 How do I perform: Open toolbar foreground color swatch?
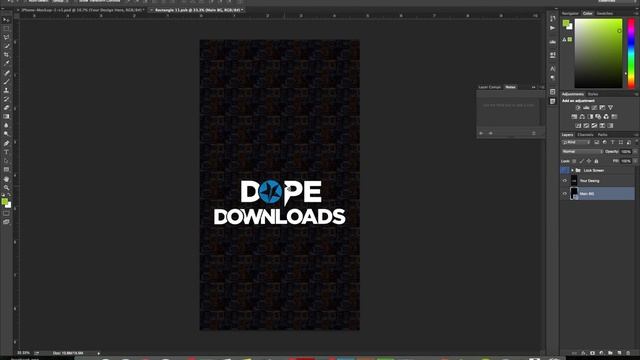pos(4,201)
